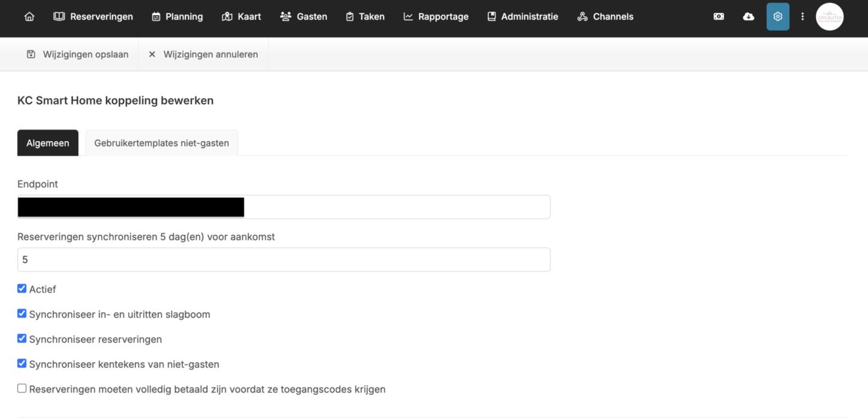The image size is (868, 418).
Task: Click the round profile logo avatar
Action: (829, 17)
